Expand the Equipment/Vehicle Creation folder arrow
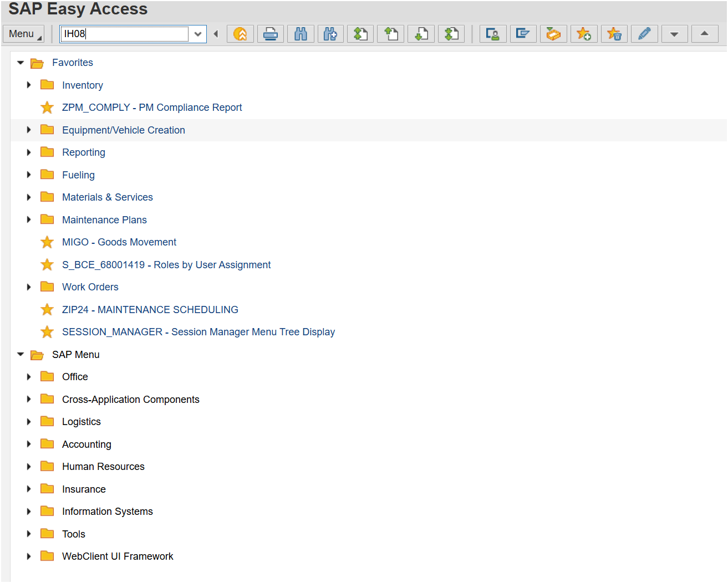The width and height of the screenshot is (728, 583). pyautogui.click(x=29, y=130)
